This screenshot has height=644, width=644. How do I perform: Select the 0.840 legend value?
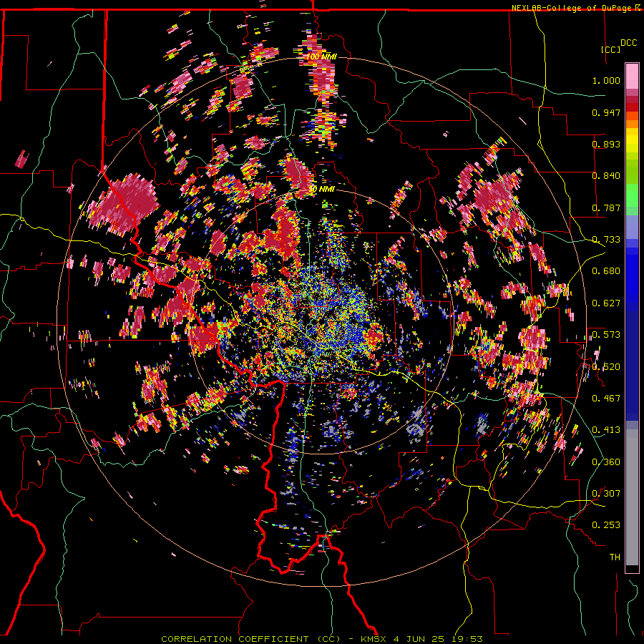(606, 176)
